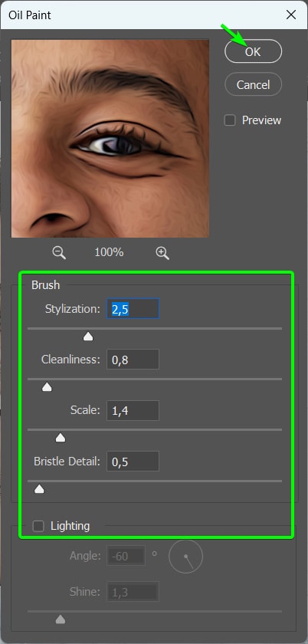Image resolution: width=308 pixels, height=644 pixels.
Task: Click the Stylization slider handle
Action: click(x=88, y=337)
